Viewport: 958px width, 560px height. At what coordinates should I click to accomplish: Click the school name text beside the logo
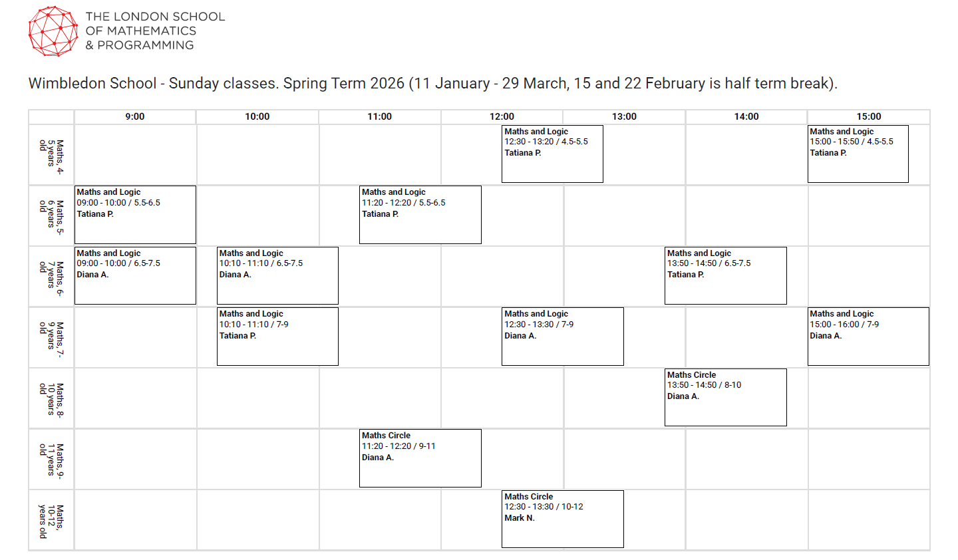click(x=155, y=31)
